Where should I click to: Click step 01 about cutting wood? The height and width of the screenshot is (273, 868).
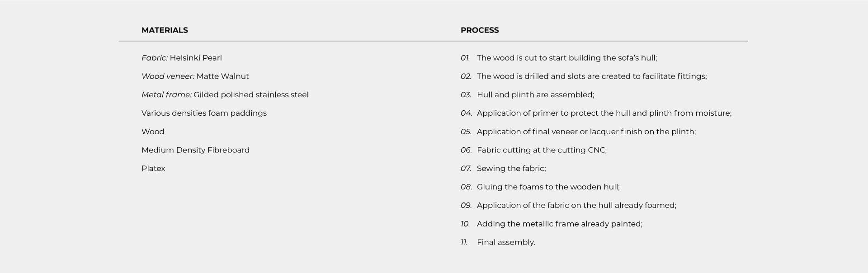pos(566,58)
